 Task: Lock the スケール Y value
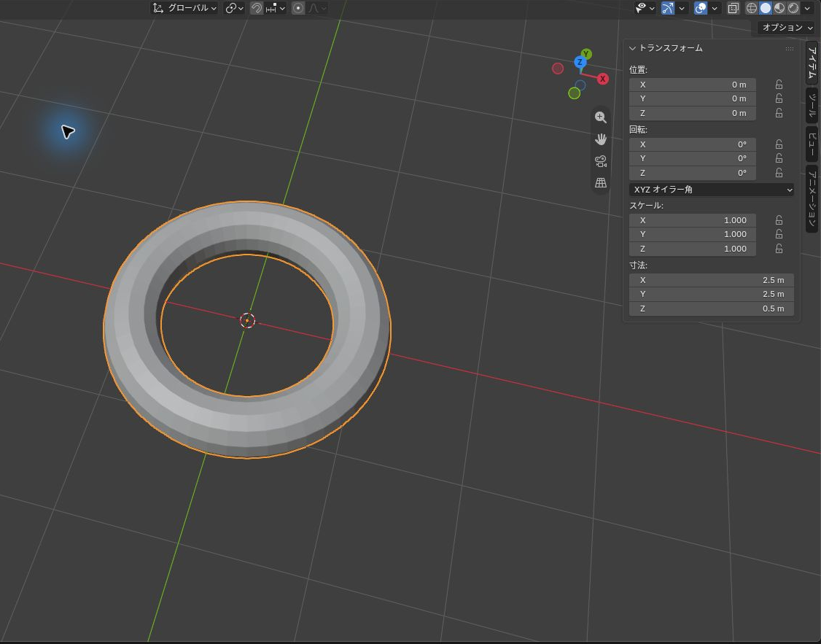pos(779,235)
